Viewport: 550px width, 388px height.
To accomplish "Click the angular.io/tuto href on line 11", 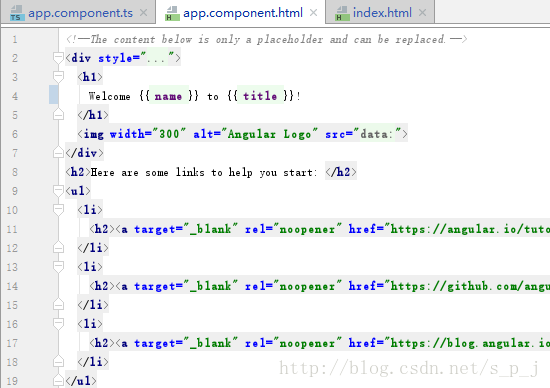I will pos(450,229).
